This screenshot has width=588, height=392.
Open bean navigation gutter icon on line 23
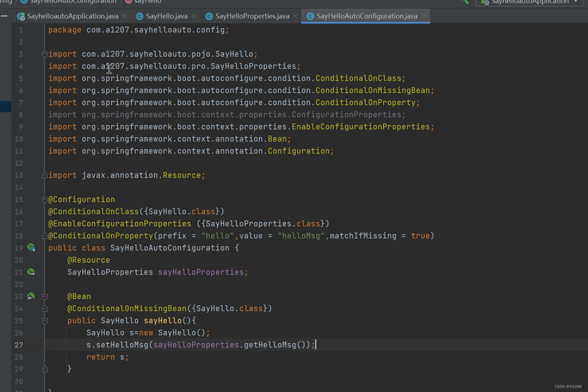[31, 296]
